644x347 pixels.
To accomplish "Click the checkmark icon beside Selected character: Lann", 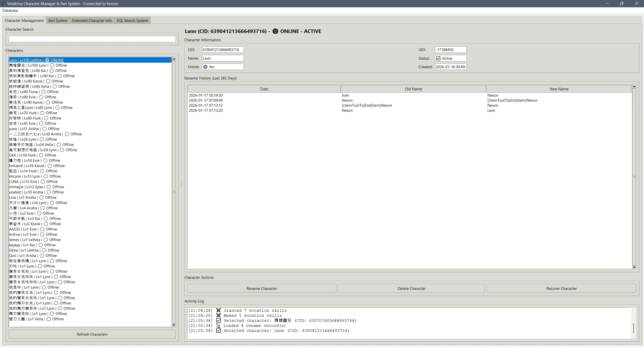I will pos(219,331).
